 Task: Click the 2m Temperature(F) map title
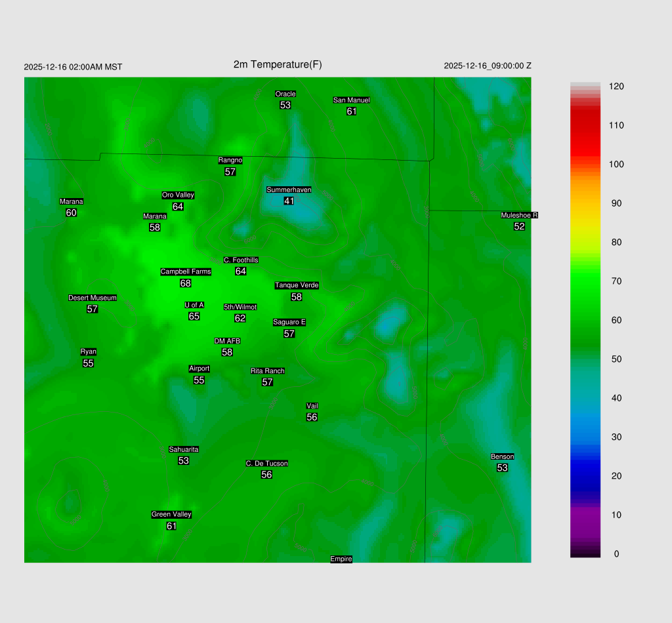pos(278,64)
